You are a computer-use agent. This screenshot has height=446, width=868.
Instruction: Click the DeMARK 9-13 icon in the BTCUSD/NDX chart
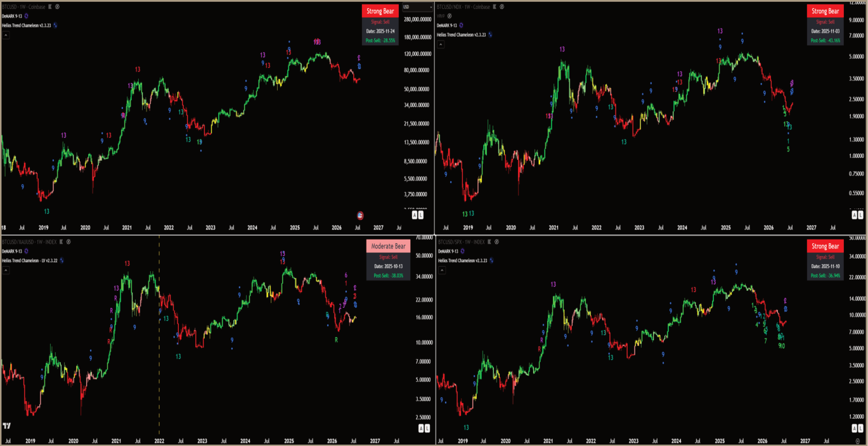pyautogui.click(x=461, y=25)
